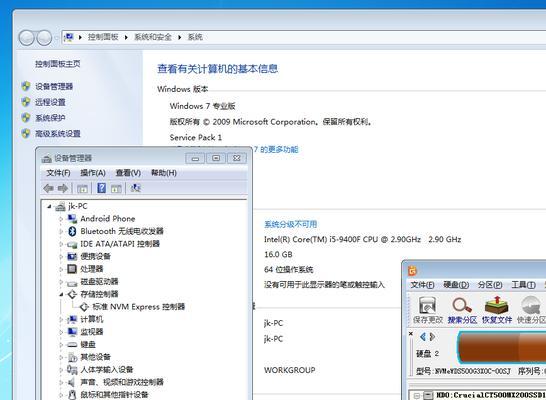Click the jk-PC computer icon in tree
Screen dimensions: 546x400
(60, 206)
